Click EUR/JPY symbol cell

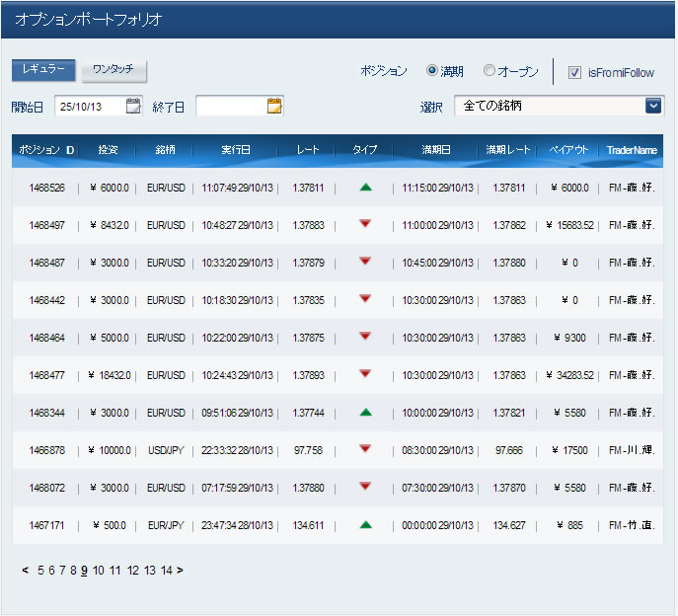click(x=166, y=525)
